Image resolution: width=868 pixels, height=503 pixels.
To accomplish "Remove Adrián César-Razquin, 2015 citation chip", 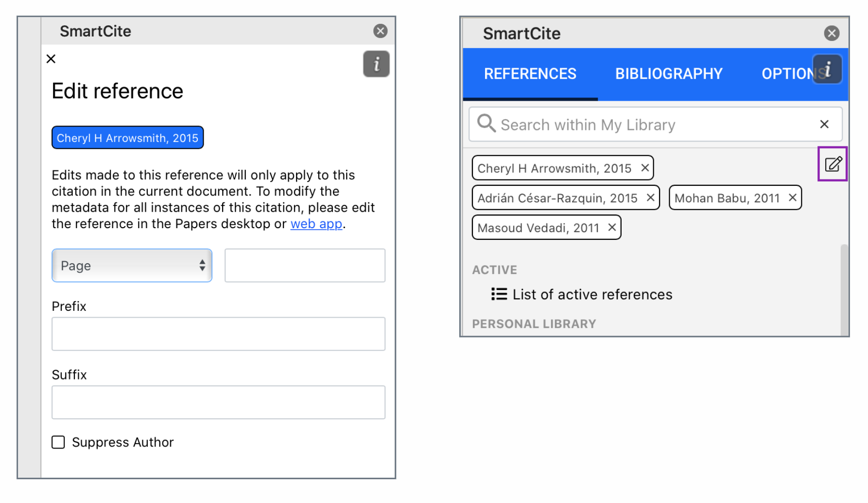I will tap(650, 198).
